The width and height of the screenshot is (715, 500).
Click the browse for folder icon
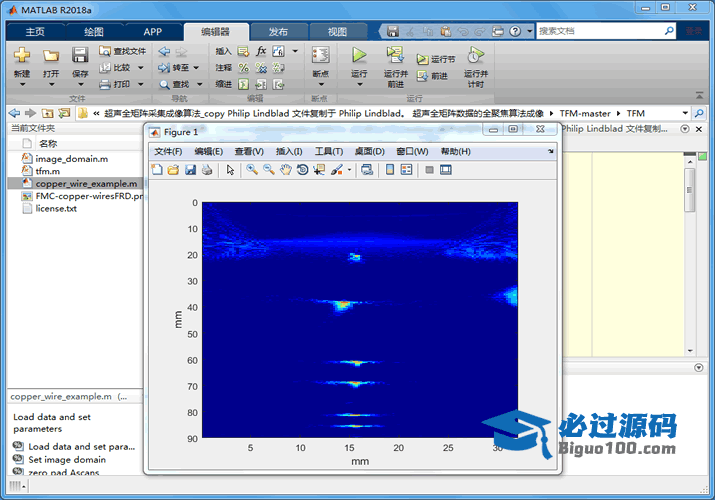tap(64, 113)
